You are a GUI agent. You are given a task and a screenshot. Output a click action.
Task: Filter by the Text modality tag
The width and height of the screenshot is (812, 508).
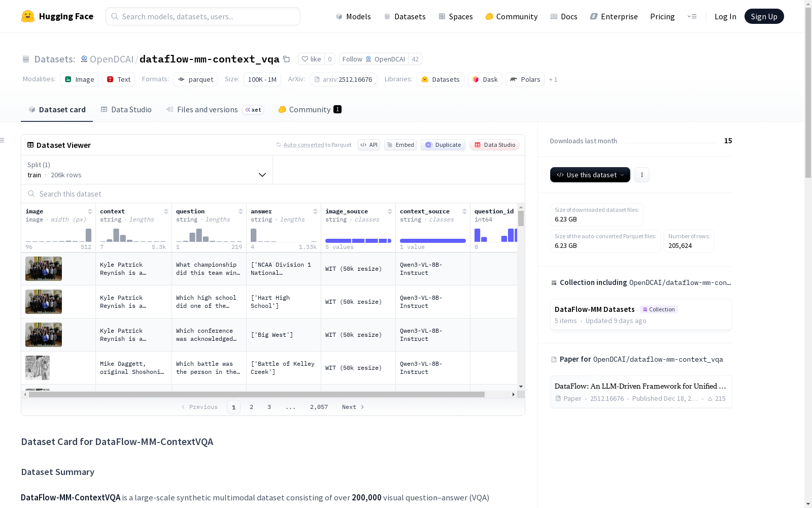point(119,79)
